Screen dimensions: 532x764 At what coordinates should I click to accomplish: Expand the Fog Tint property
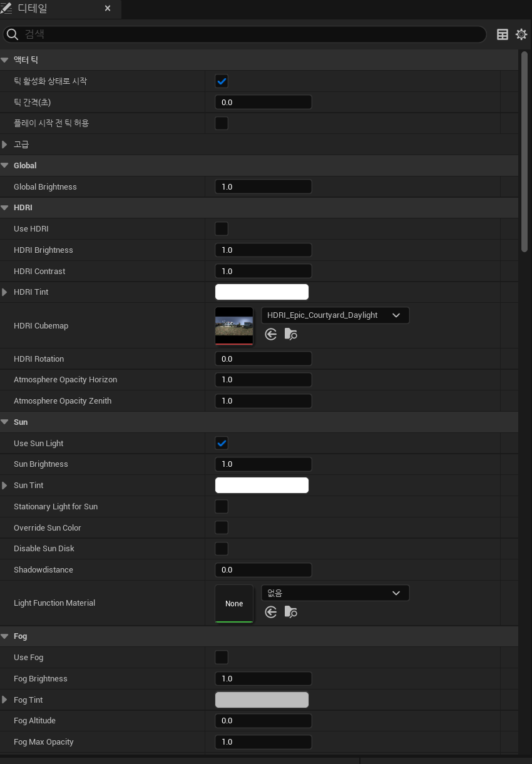coord(5,700)
